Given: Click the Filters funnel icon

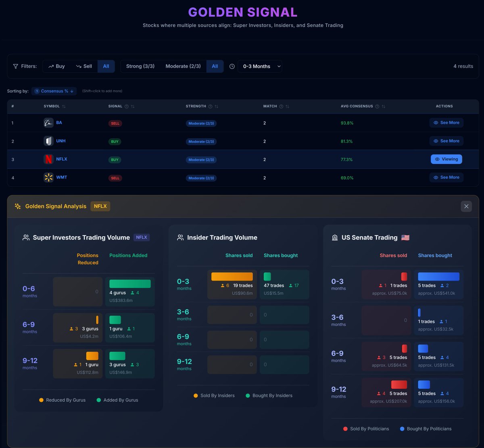Looking at the screenshot, I should click(16, 66).
